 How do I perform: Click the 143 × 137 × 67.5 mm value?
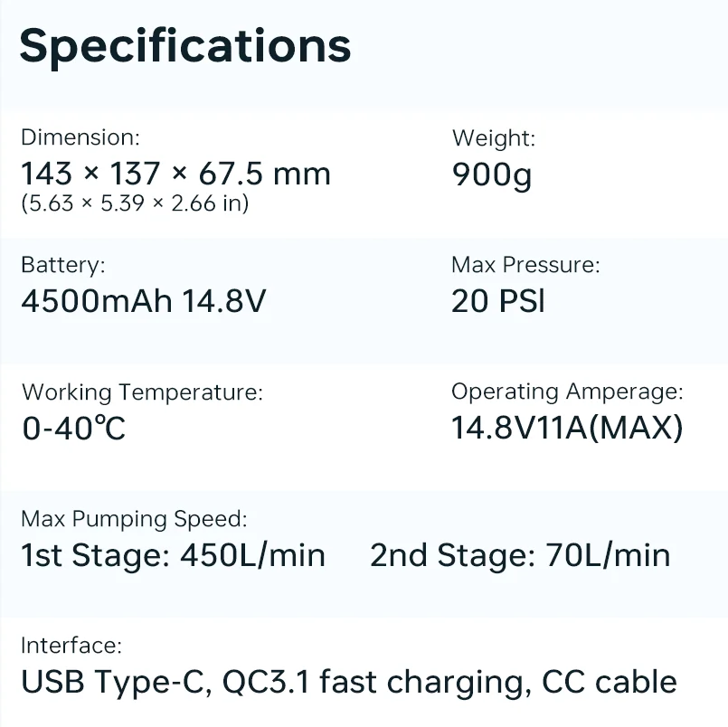175,173
